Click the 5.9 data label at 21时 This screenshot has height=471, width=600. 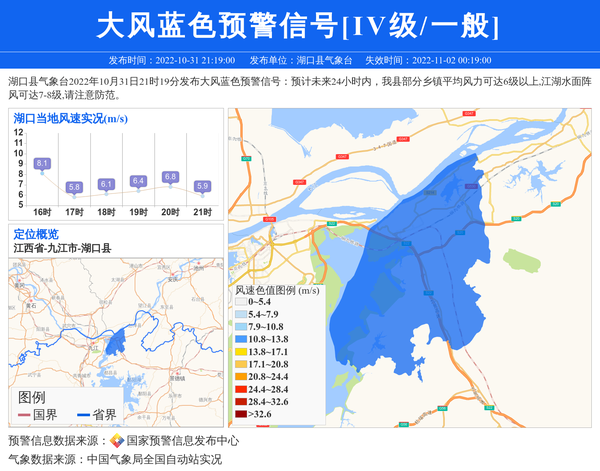click(x=202, y=186)
